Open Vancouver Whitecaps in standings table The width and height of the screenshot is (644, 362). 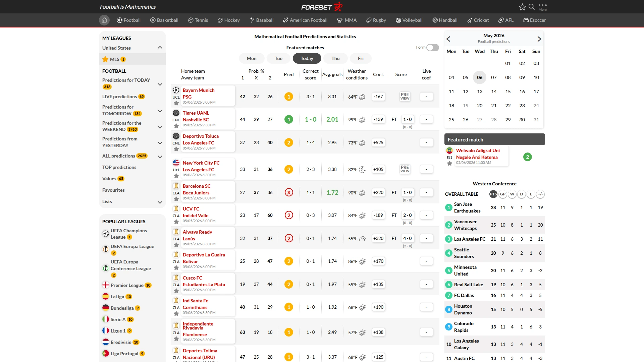[x=465, y=225]
